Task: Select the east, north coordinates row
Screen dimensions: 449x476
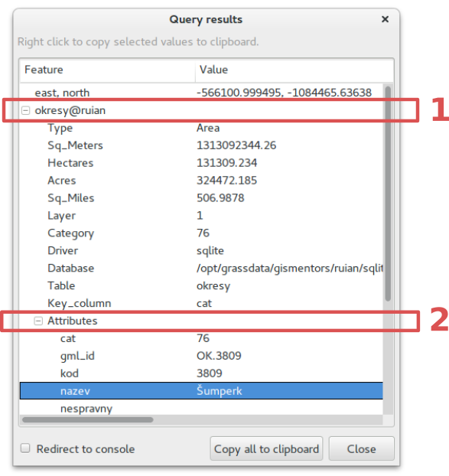Action: [x=201, y=93]
